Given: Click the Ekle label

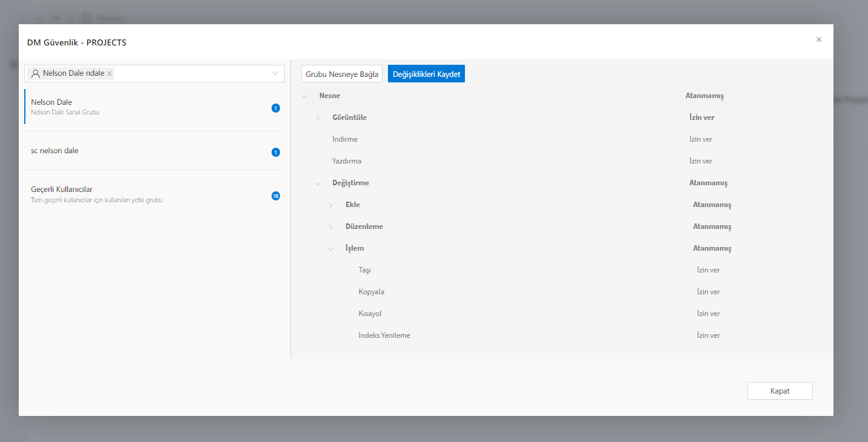Looking at the screenshot, I should tap(353, 205).
